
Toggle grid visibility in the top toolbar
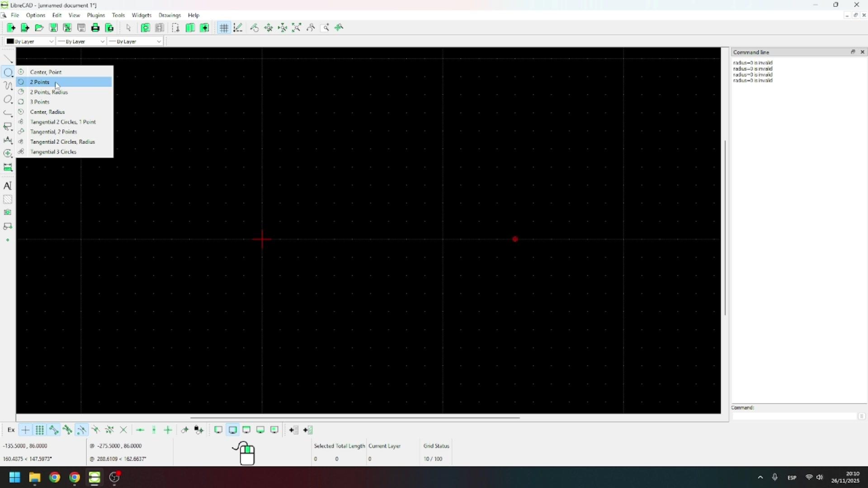click(x=224, y=28)
